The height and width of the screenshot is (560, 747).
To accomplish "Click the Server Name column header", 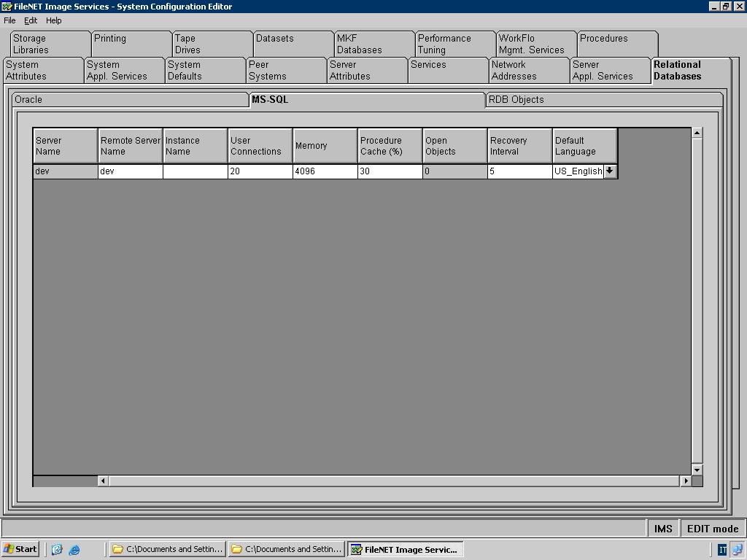I will (x=65, y=146).
